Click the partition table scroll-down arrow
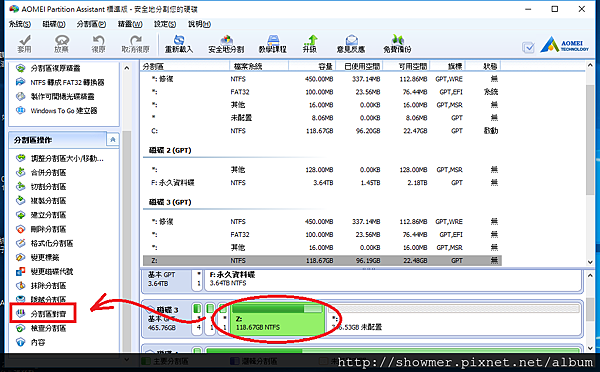 (590, 262)
